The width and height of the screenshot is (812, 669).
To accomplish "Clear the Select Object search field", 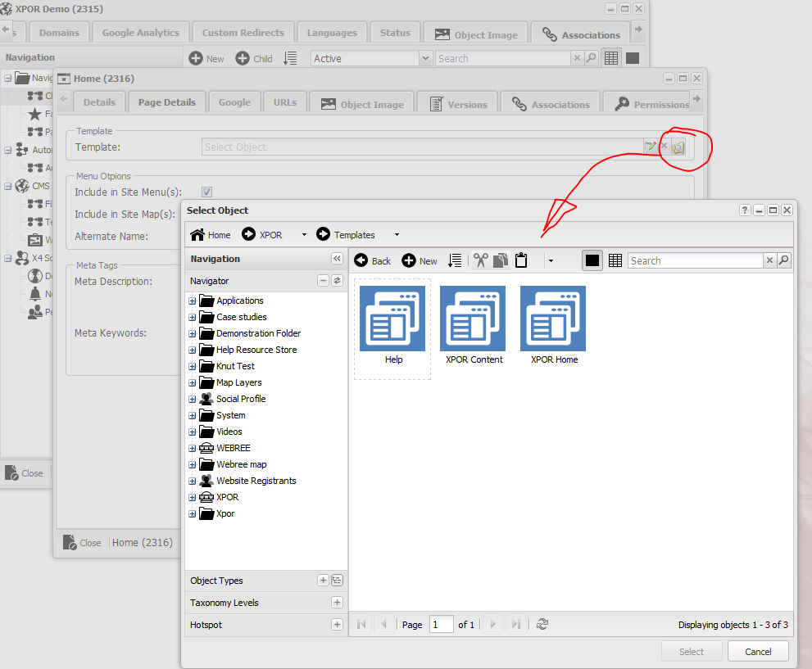I will (769, 260).
